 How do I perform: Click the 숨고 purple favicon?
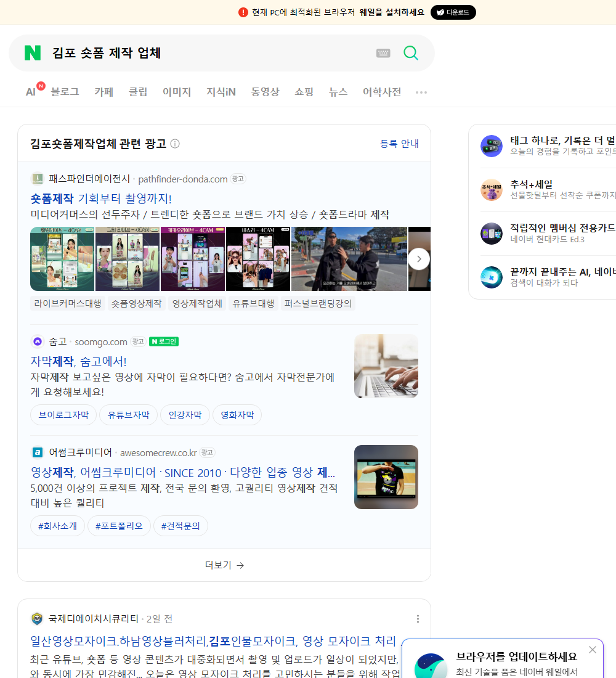pos(37,341)
